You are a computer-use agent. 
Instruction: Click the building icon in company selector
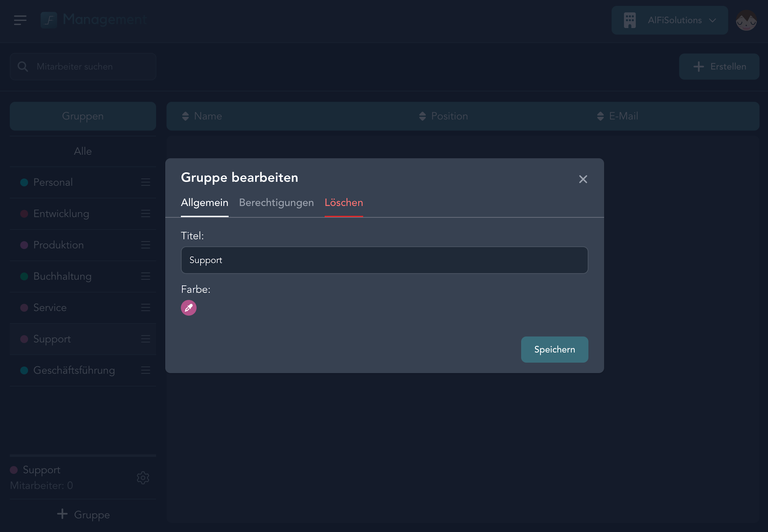pyautogui.click(x=630, y=20)
